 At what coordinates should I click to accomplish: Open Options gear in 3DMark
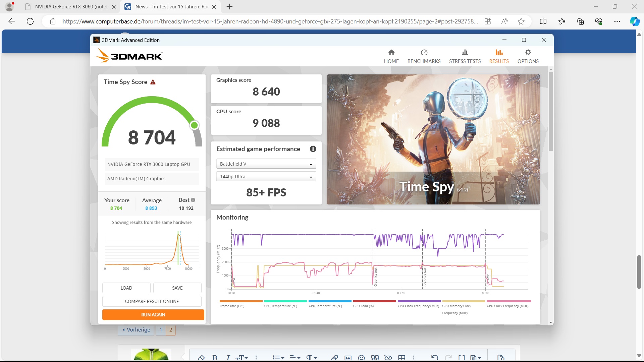pyautogui.click(x=528, y=53)
